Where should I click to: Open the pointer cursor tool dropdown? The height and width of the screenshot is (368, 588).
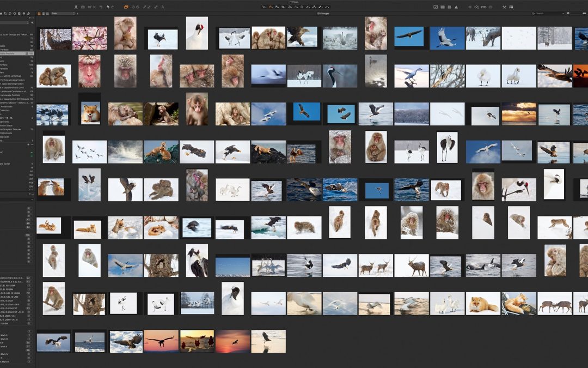pyautogui.click(x=265, y=7)
